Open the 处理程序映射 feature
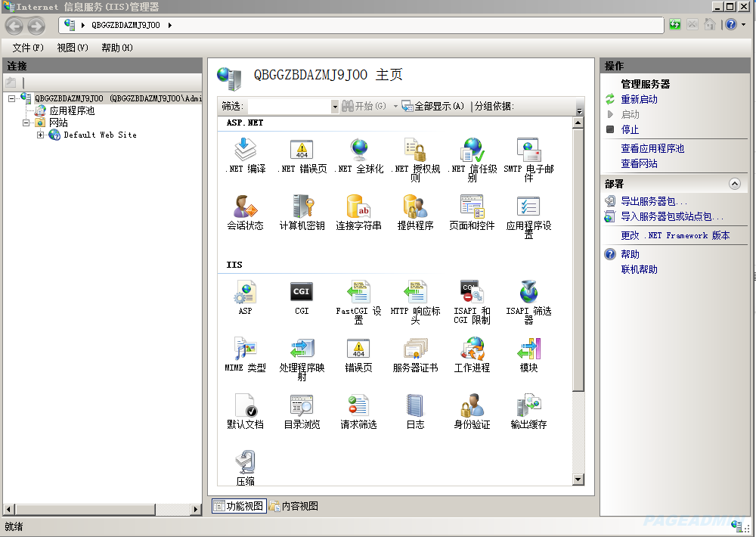 (x=302, y=349)
